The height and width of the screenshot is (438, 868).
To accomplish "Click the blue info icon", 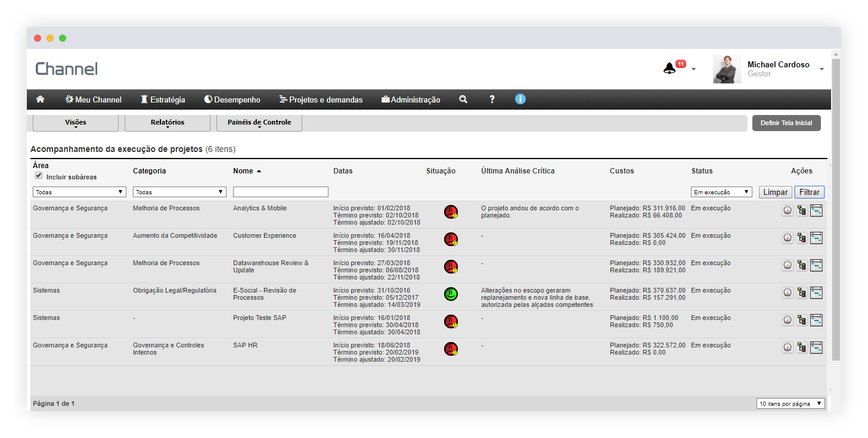I will tap(520, 99).
